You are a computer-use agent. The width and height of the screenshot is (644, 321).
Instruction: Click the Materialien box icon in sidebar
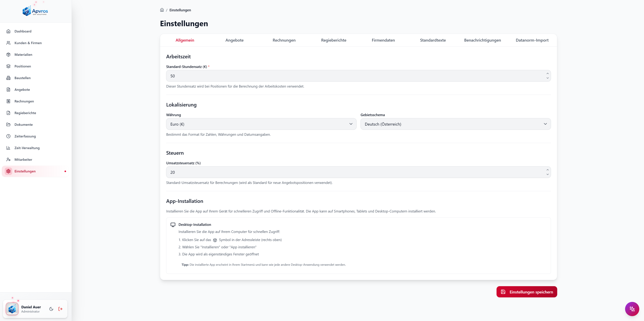pos(8,55)
